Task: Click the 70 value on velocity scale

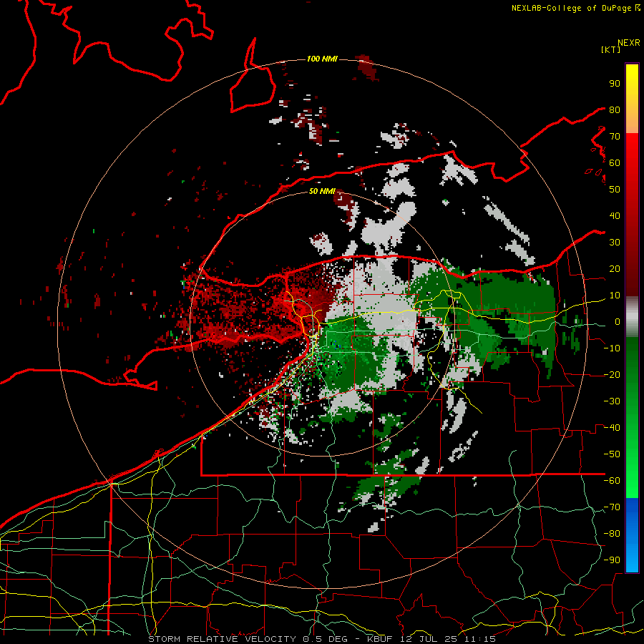Action: pos(615,137)
